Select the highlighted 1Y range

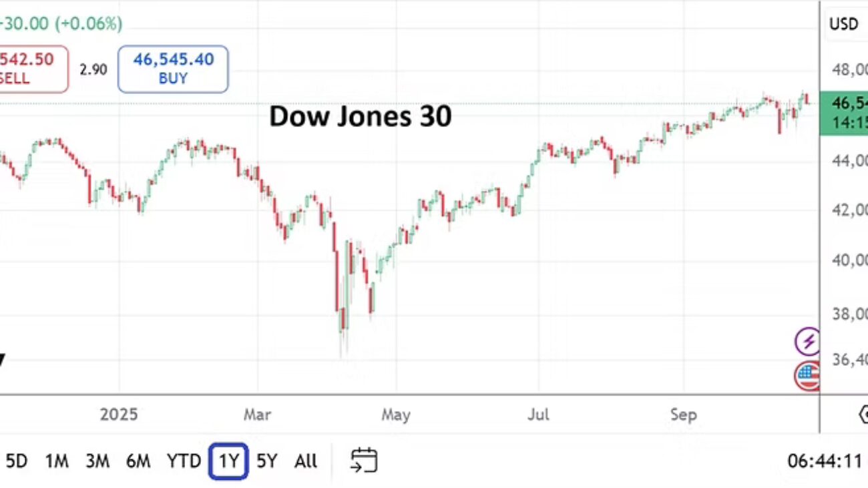tap(228, 461)
